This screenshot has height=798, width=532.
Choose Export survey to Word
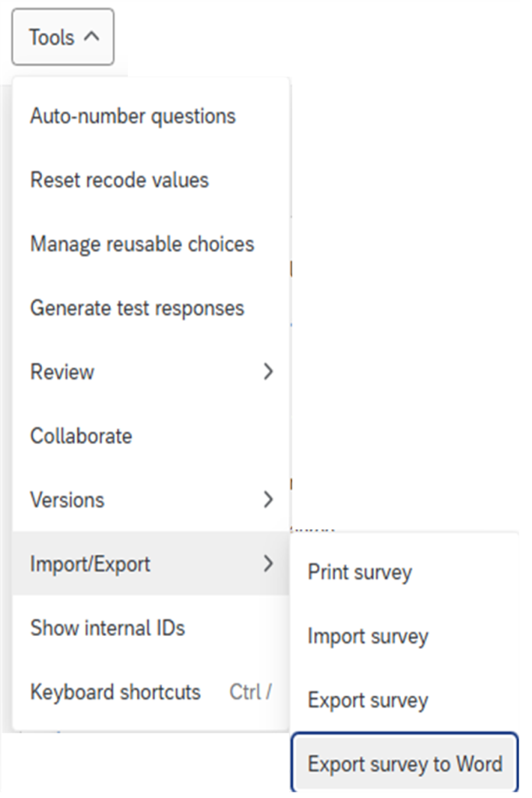coord(405,764)
